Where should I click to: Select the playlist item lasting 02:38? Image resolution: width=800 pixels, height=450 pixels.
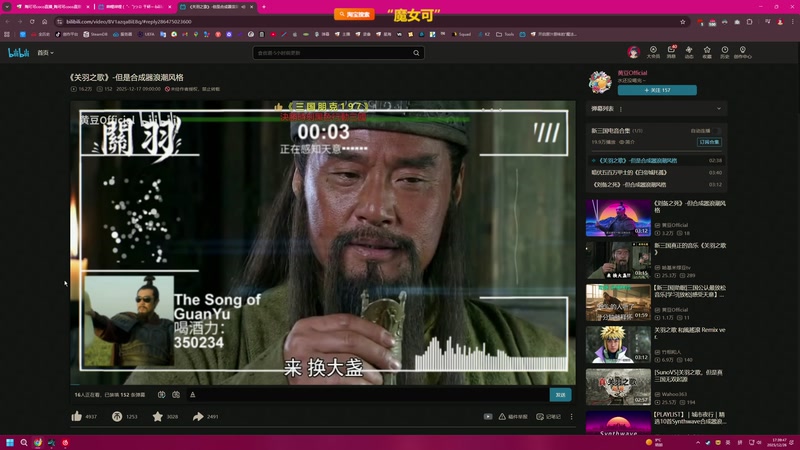[656, 160]
